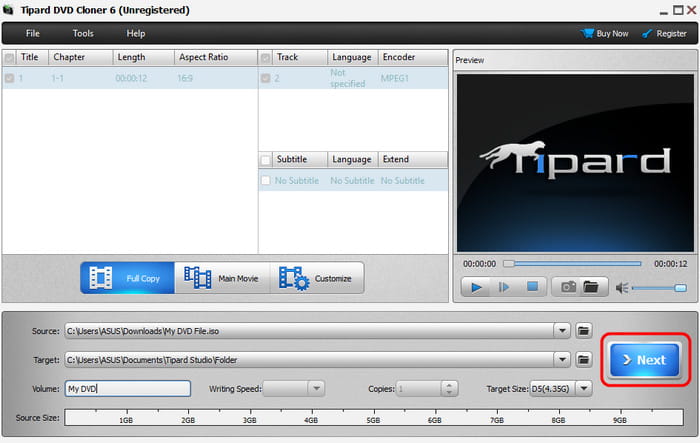
Task: Toggle checkbox for Title 1 row
Action: coord(9,78)
